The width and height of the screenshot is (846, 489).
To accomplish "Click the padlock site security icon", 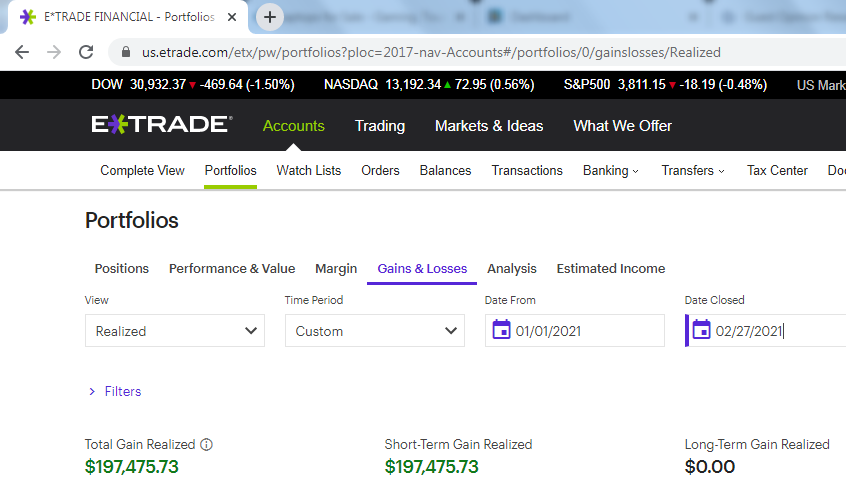I will click(x=126, y=52).
